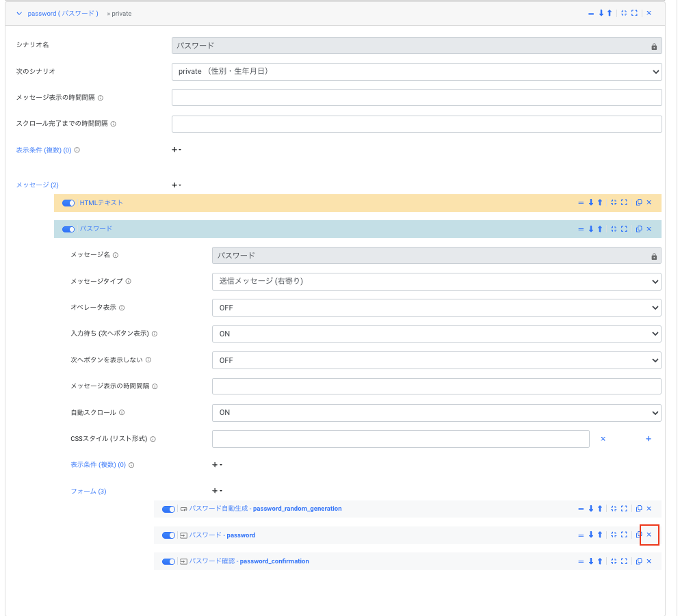Click the スクロール完了までの時間間隔 input field

coord(416,124)
